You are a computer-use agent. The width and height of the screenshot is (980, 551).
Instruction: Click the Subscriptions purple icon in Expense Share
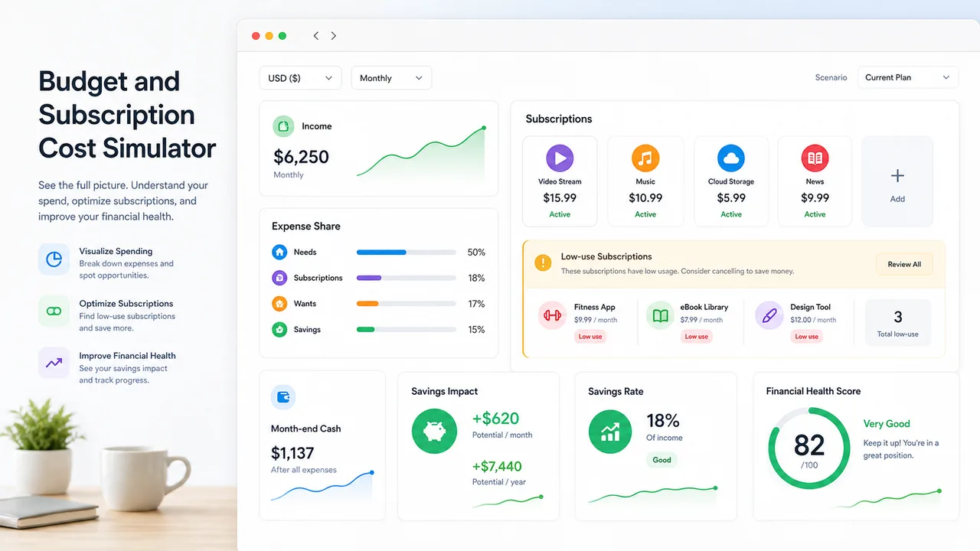pos(279,278)
